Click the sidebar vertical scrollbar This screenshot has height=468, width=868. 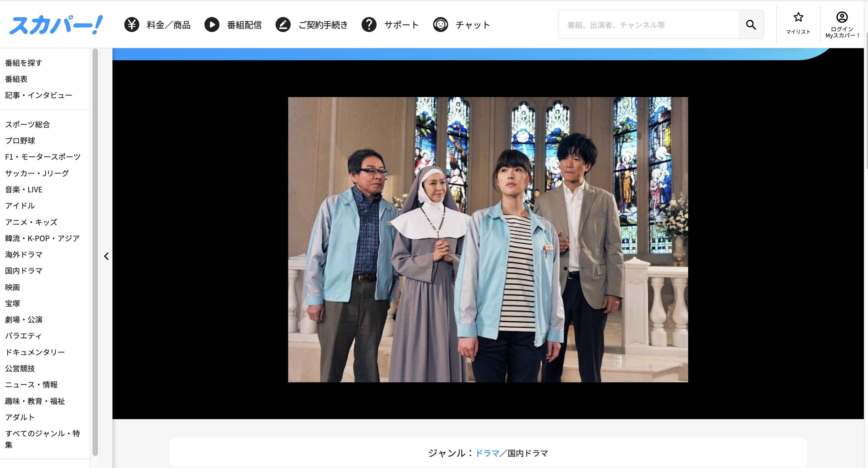coord(95,251)
